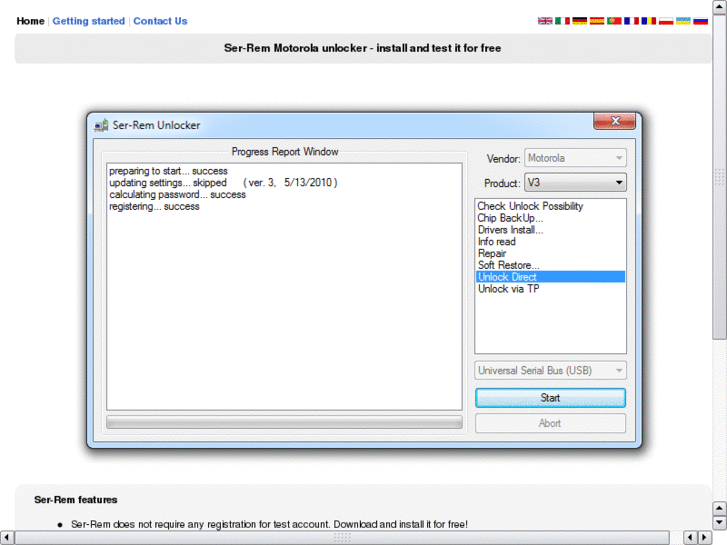727x545 pixels.
Task: Pick the Spanish flag language
Action: pyautogui.click(x=597, y=21)
